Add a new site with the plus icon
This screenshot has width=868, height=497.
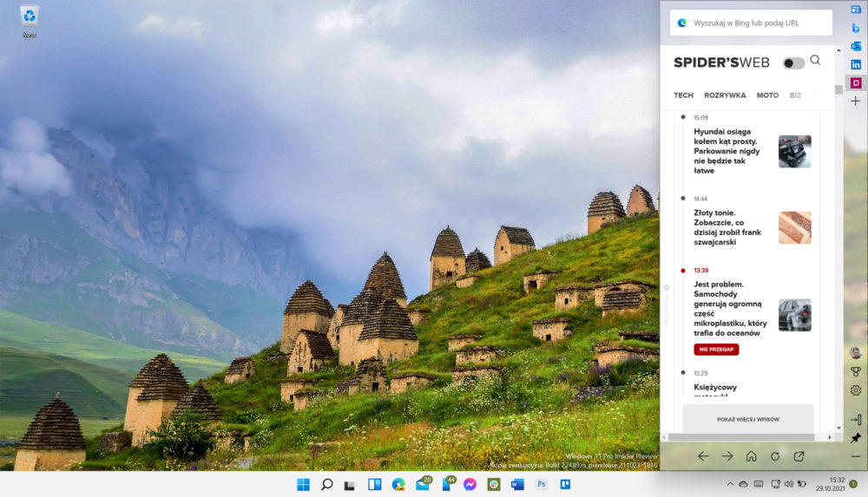coord(856,101)
